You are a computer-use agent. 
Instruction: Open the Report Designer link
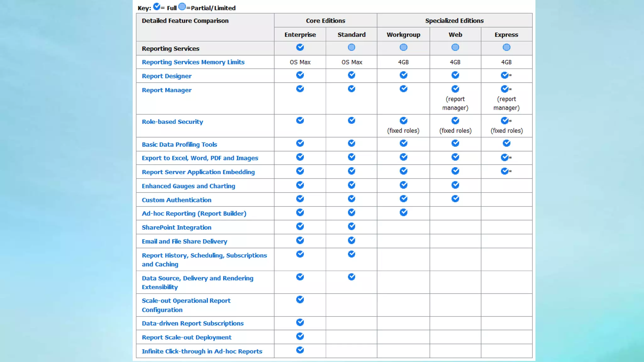[x=166, y=76]
